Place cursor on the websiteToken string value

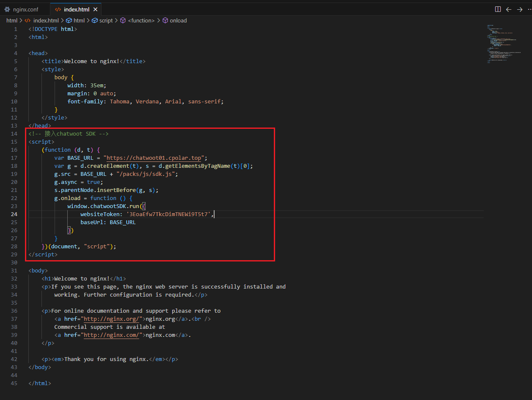coord(169,214)
